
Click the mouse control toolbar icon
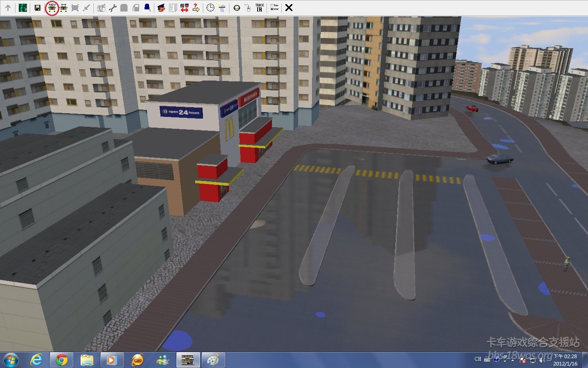(x=248, y=8)
